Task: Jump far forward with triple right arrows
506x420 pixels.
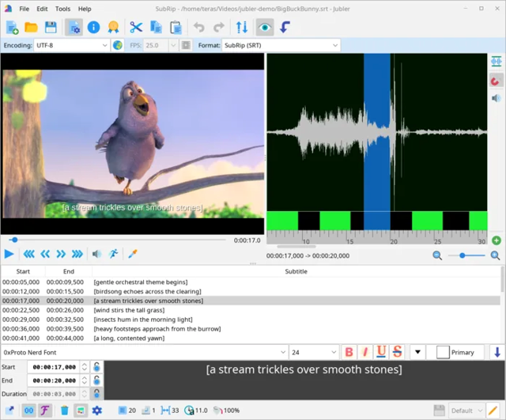Action: pos(77,254)
